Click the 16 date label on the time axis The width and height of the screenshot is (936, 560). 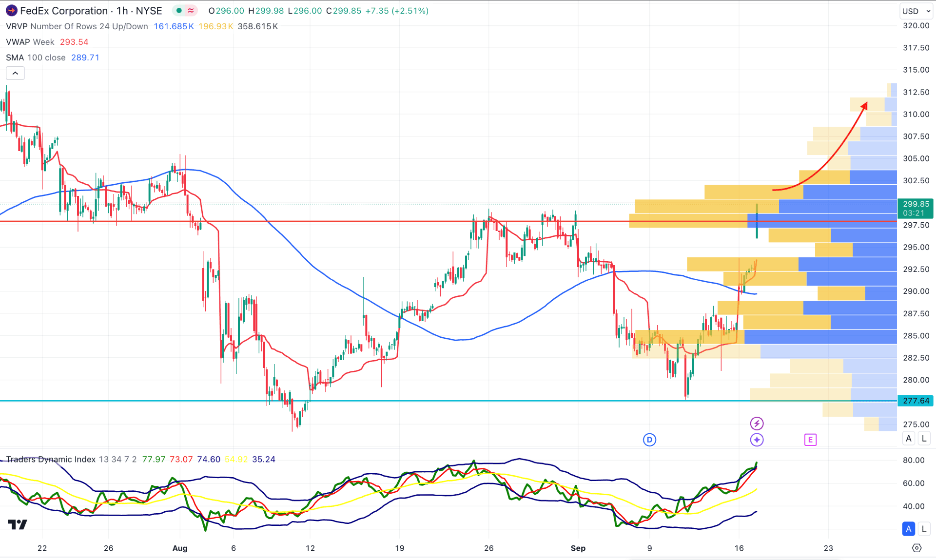[x=739, y=548]
